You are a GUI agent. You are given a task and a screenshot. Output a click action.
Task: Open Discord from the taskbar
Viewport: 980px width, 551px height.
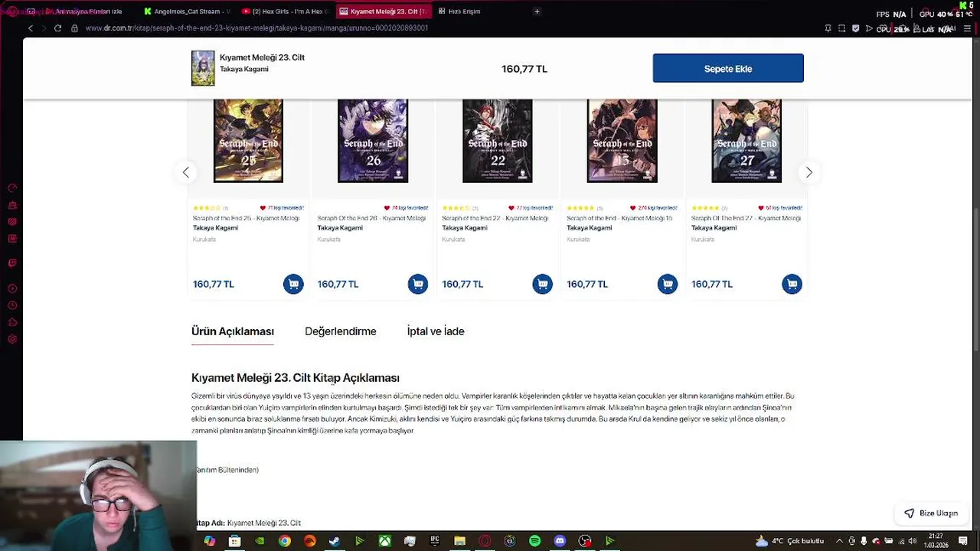[x=560, y=541]
